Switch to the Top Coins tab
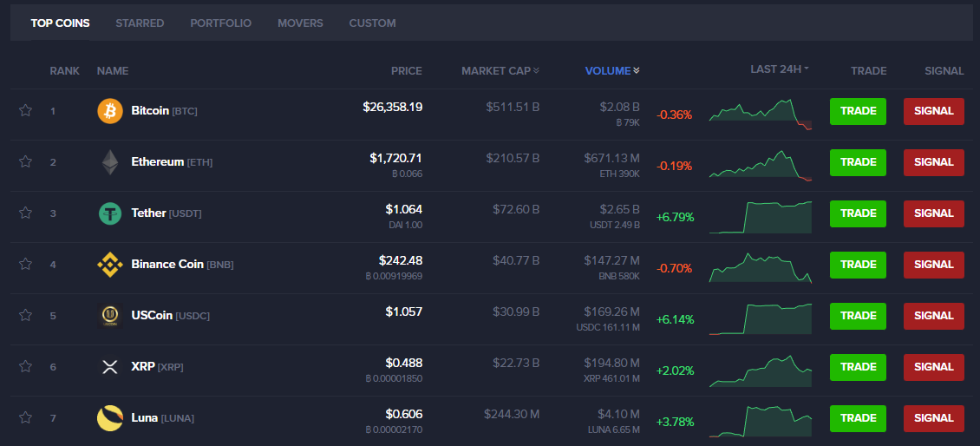The width and height of the screenshot is (980, 446). tap(60, 23)
